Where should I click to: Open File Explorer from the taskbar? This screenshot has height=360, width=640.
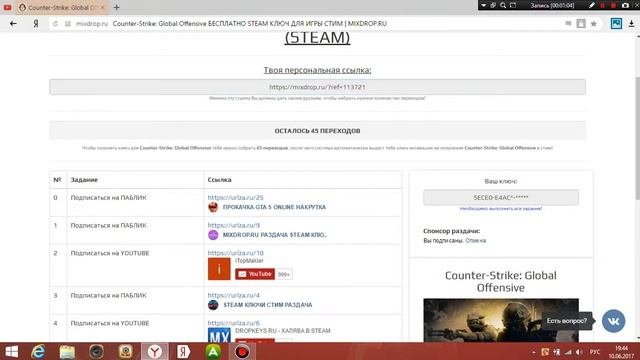pos(67,351)
